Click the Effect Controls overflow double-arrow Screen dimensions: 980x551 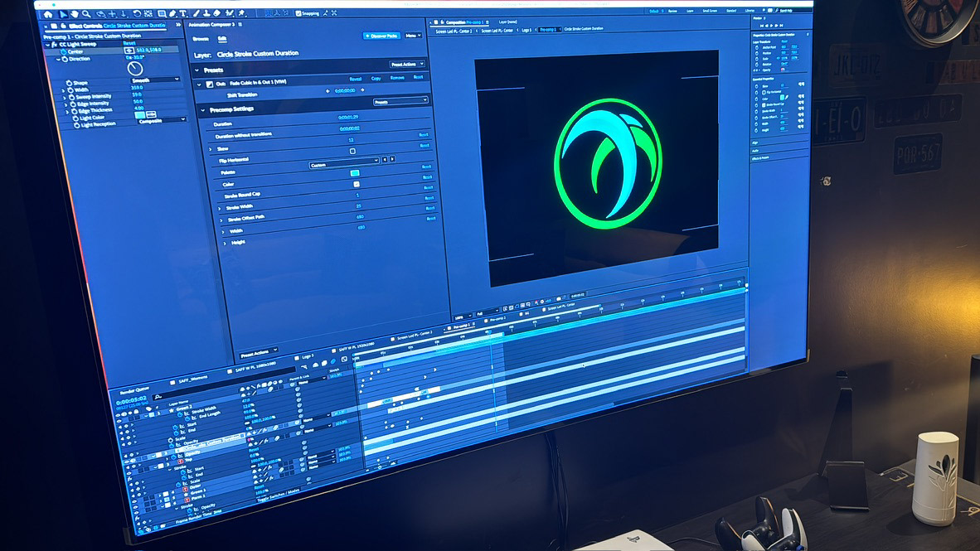click(178, 24)
